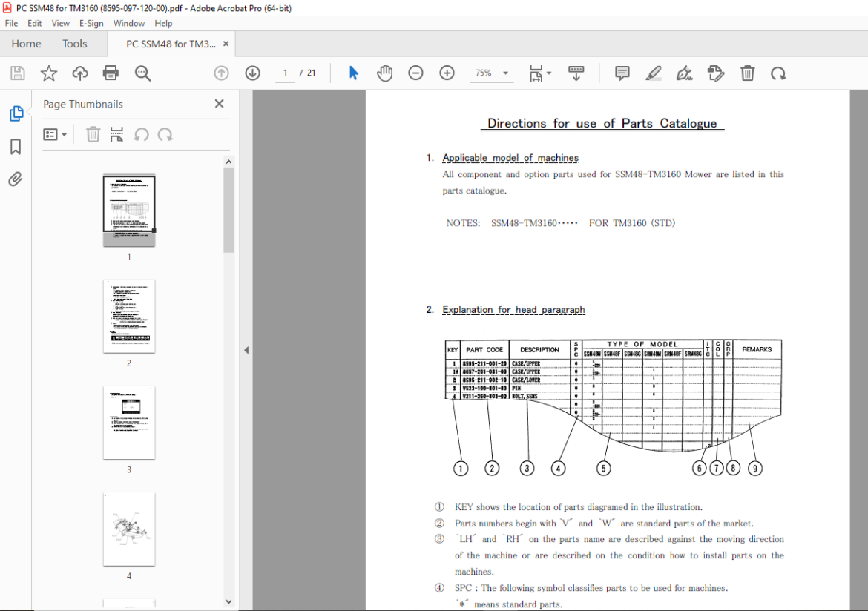Open the Bookmarks panel icon
The height and width of the screenshot is (611, 868).
click(16, 147)
